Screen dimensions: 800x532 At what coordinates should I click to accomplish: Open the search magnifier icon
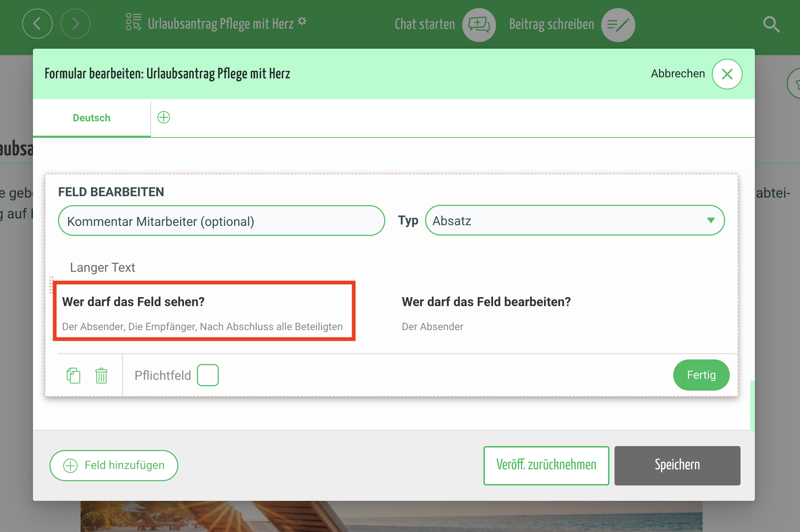tap(771, 25)
